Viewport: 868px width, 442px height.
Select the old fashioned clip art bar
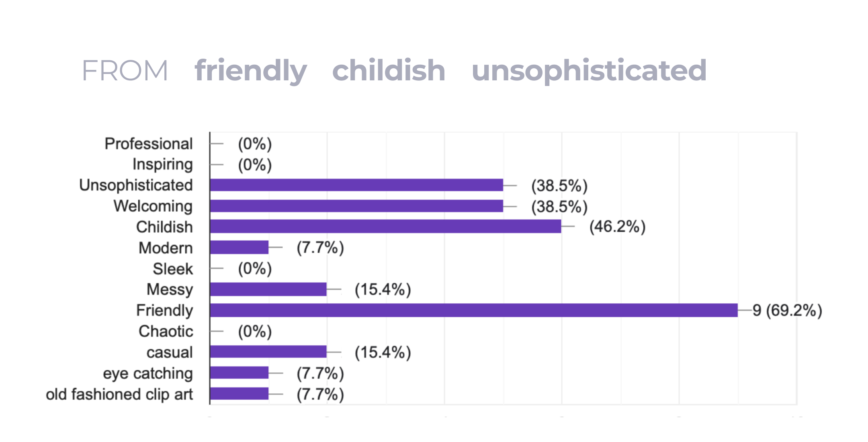pyautogui.click(x=239, y=394)
